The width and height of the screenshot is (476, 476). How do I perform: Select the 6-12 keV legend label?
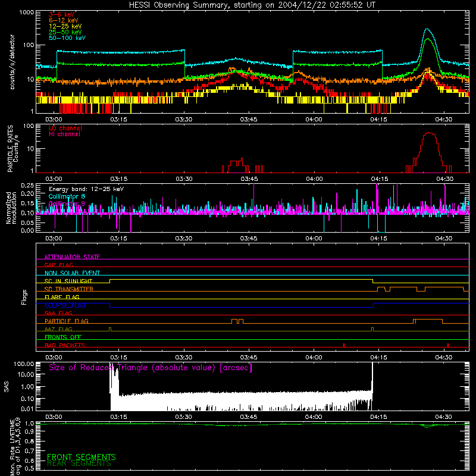click(x=63, y=20)
